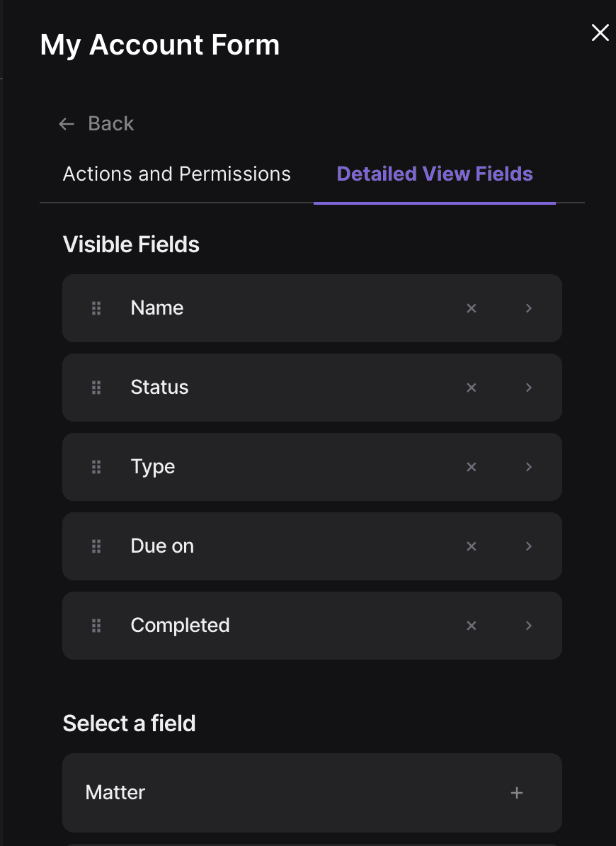Image resolution: width=616 pixels, height=846 pixels.
Task: Click the drag handle next to Completed
Action: (x=96, y=626)
